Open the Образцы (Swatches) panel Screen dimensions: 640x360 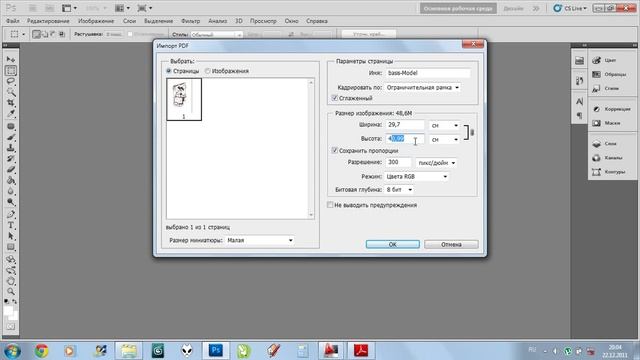click(x=611, y=74)
